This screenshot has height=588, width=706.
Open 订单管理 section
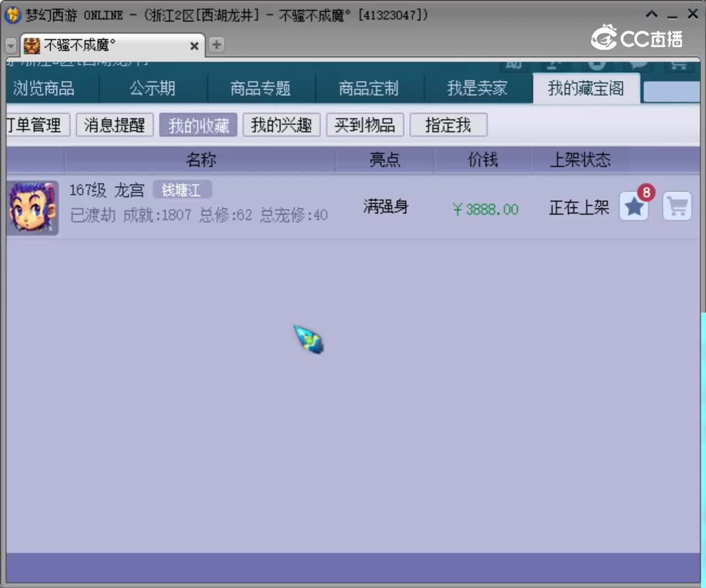coord(37,125)
